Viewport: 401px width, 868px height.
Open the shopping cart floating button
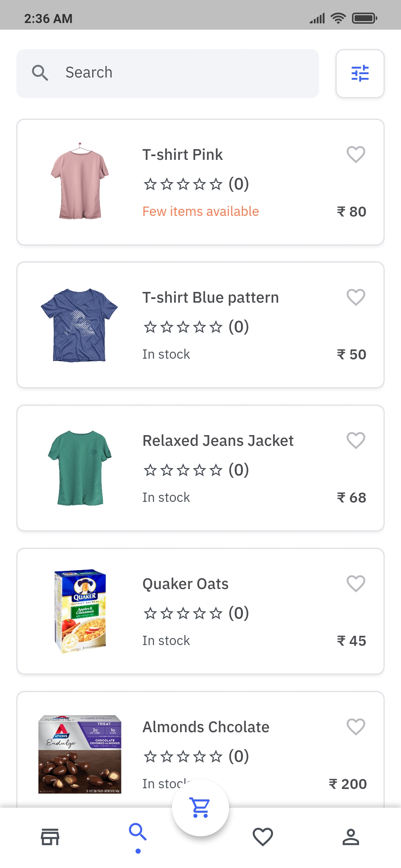[200, 807]
